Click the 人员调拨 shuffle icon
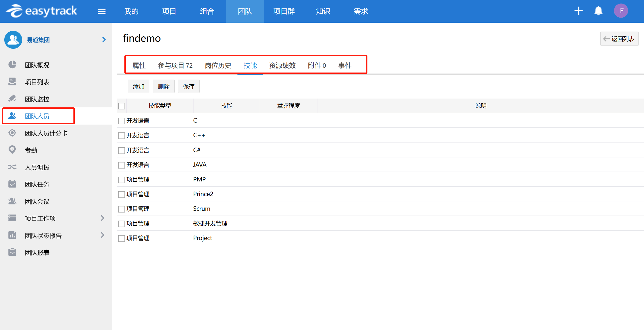The width and height of the screenshot is (644, 330). [12, 167]
